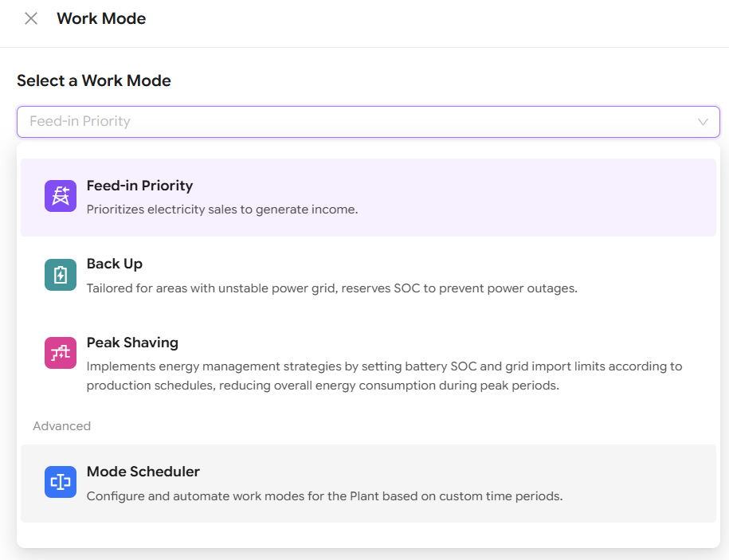Viewport: 729px width, 560px height.
Task: Click the 'Tailored for areas with unstable power grid' description
Action: 331,288
